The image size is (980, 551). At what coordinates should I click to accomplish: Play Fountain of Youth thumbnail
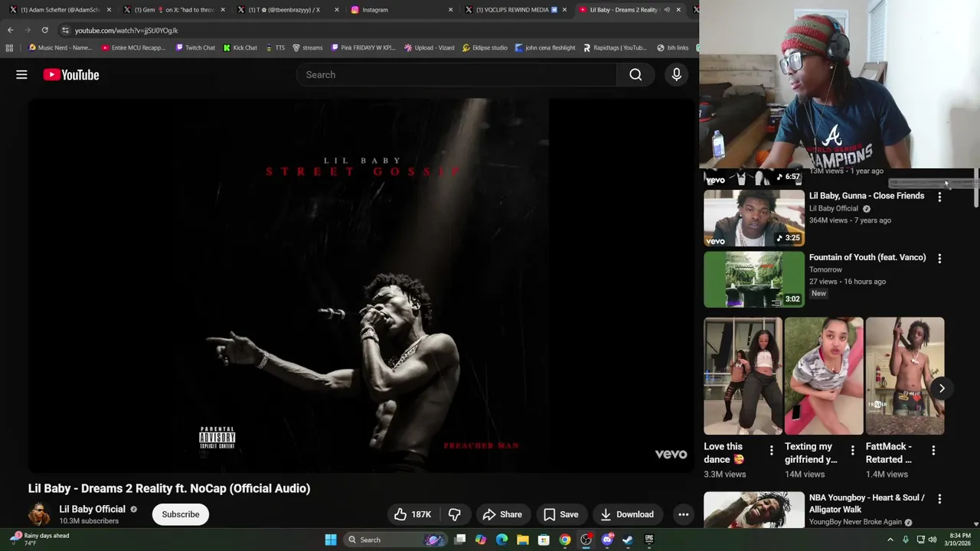coord(754,279)
